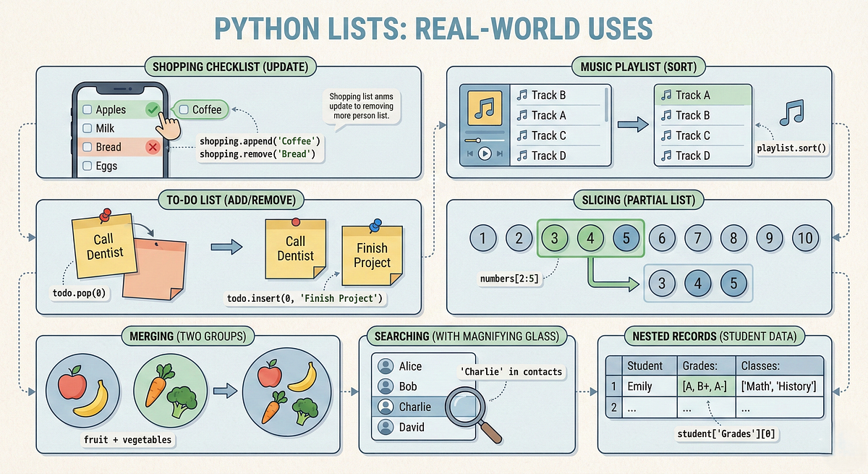Select number circle 6 in the slicing row

point(662,238)
